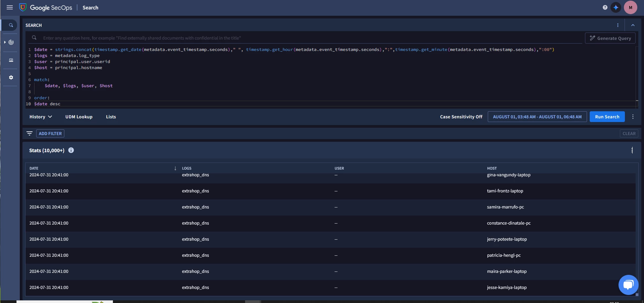Open Lists

click(111, 117)
